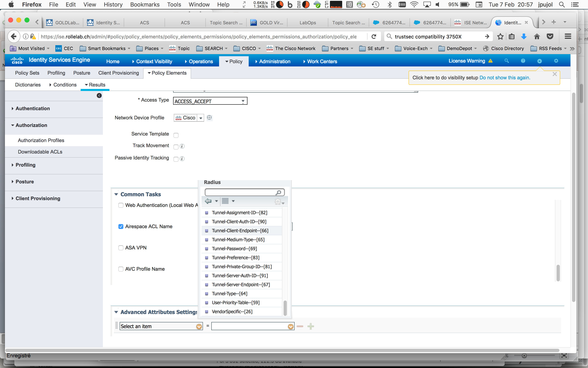This screenshot has height=368, width=588.
Task: Open the ISE settings gear icon
Action: (556, 61)
